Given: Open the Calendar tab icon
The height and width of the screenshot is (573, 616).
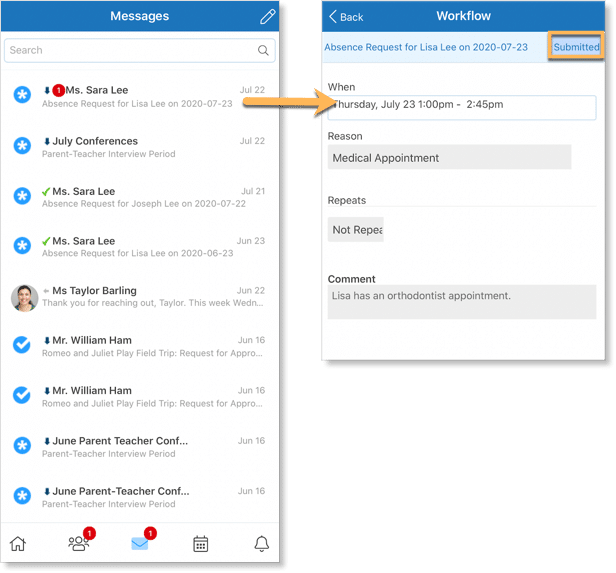Looking at the screenshot, I should (201, 544).
